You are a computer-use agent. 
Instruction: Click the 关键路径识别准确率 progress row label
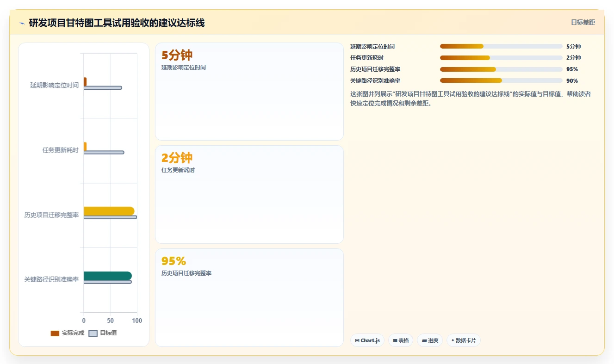(375, 80)
